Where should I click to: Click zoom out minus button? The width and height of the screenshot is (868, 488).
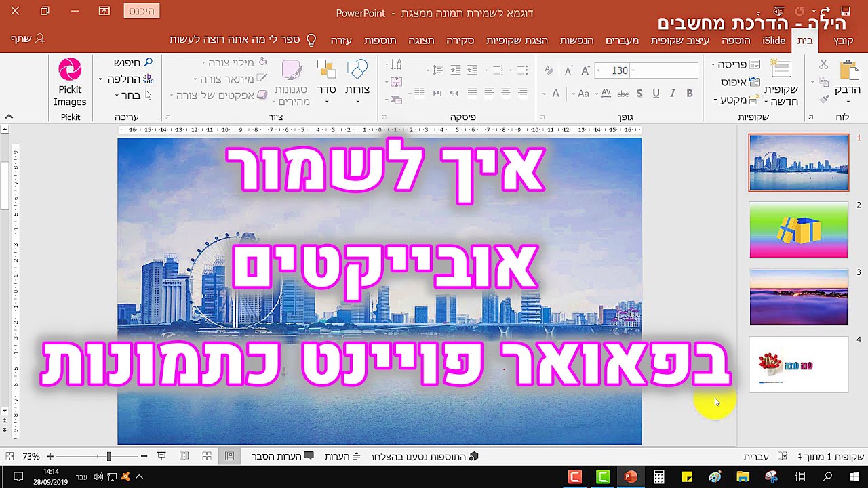pos(143,456)
